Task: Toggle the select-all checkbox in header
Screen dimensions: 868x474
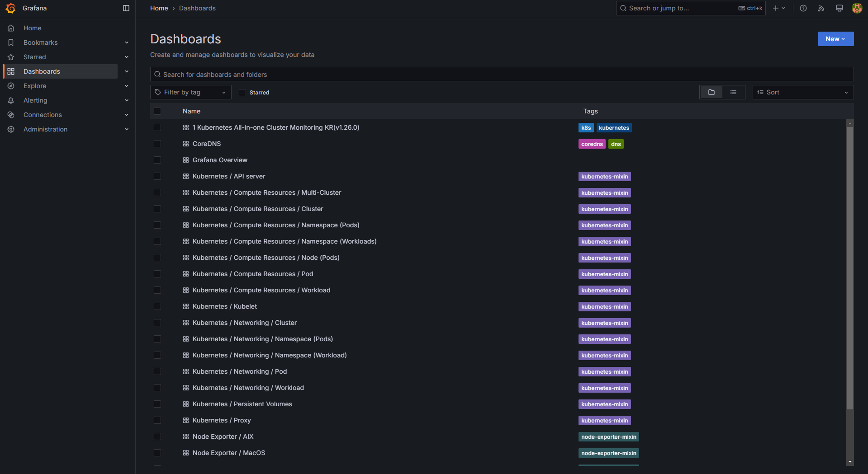Action: (x=157, y=111)
